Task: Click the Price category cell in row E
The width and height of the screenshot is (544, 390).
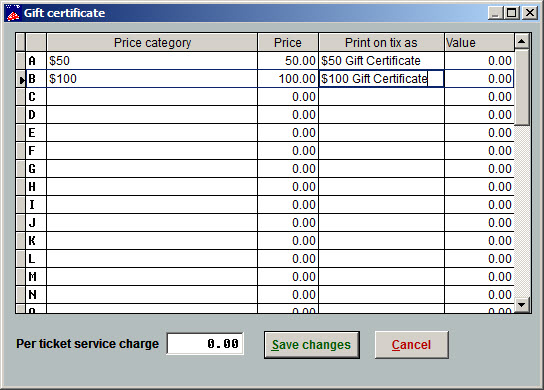Action: coord(152,133)
